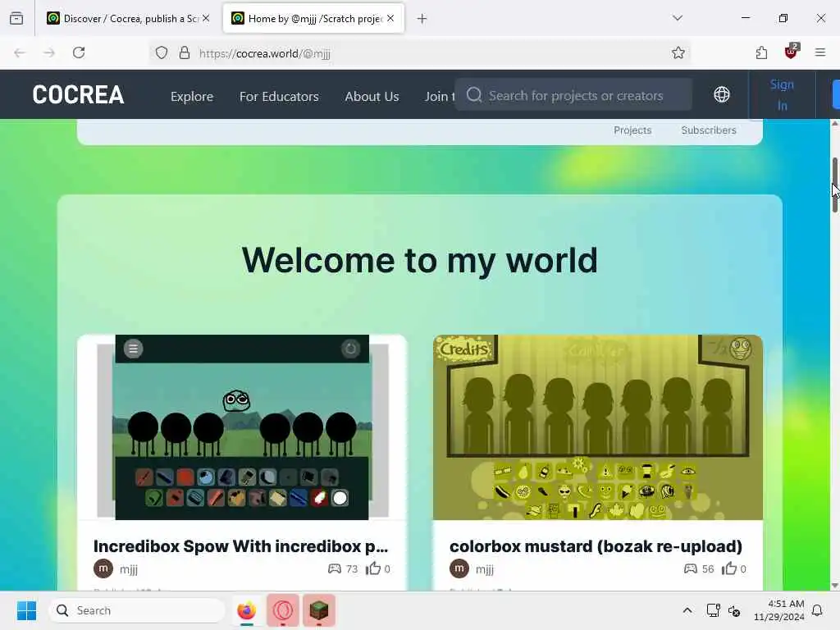The width and height of the screenshot is (840, 630).
Task: Click mjjj username on Incredibox Spow card
Action: (129, 569)
